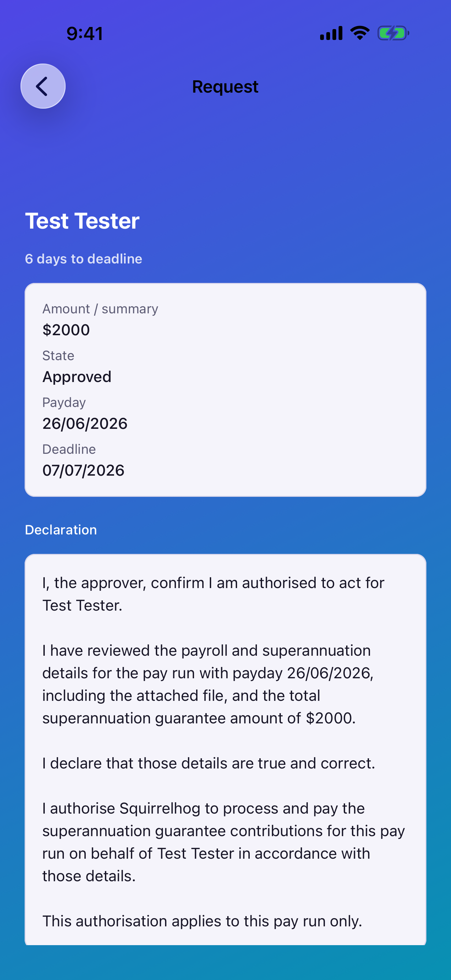Tap the Squirrelhog authorisation paragraph
The width and height of the screenshot is (451, 980).
click(223, 842)
